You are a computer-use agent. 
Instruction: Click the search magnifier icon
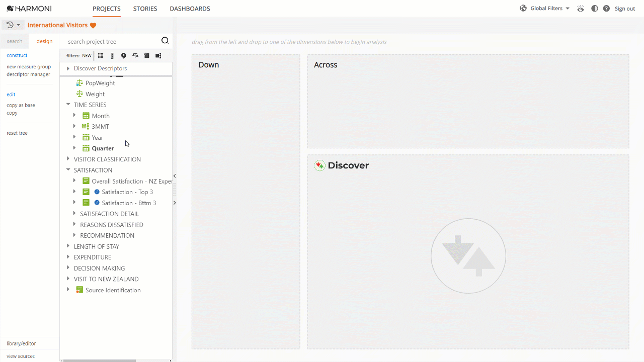click(165, 41)
